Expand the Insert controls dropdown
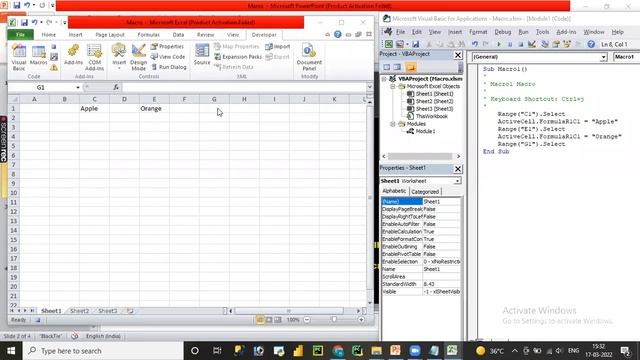The width and height of the screenshot is (640, 360). pyautogui.click(x=119, y=57)
